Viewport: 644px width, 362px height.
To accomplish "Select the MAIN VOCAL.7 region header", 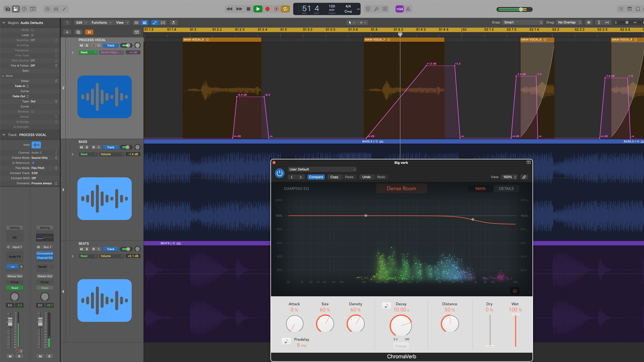I will 404,40.
